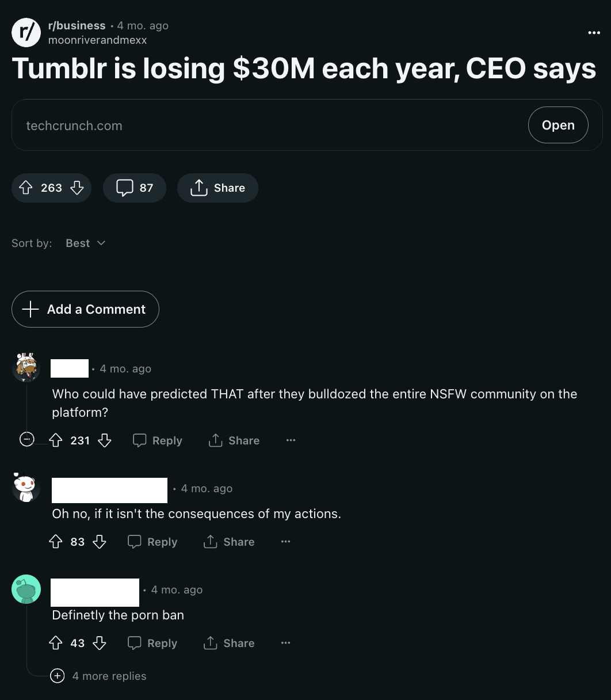Reply to the NSFW community comment
This screenshot has width=611, height=700.
158,440
